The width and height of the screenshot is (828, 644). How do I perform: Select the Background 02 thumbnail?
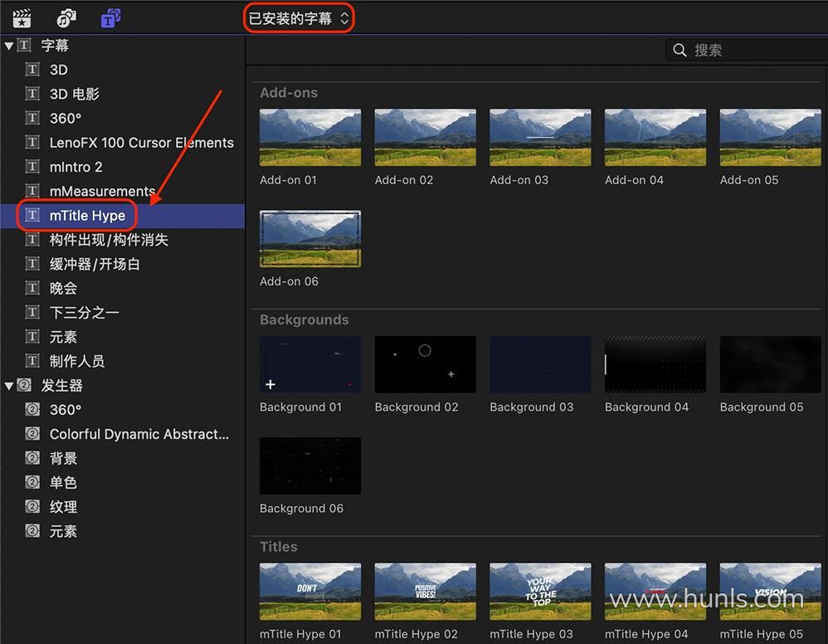coord(426,364)
